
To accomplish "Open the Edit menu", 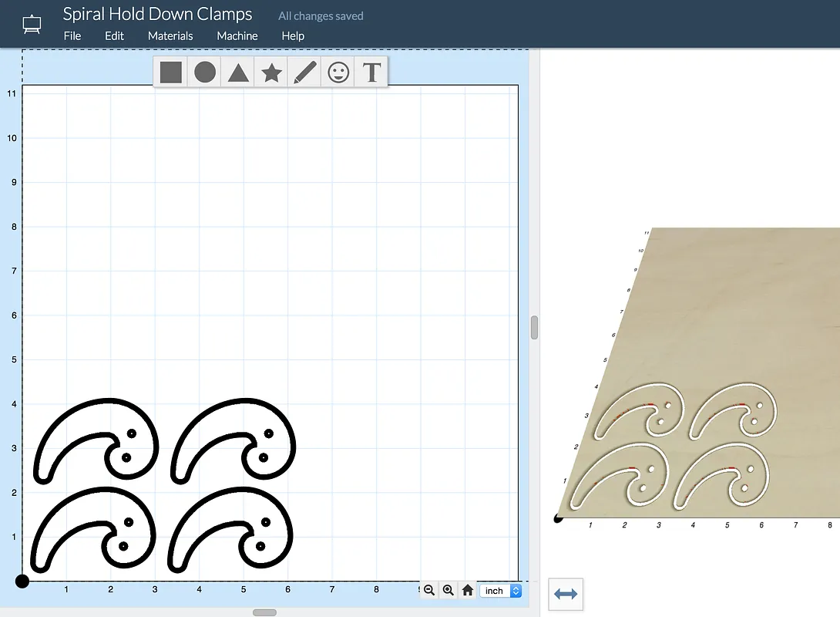I will click(114, 35).
